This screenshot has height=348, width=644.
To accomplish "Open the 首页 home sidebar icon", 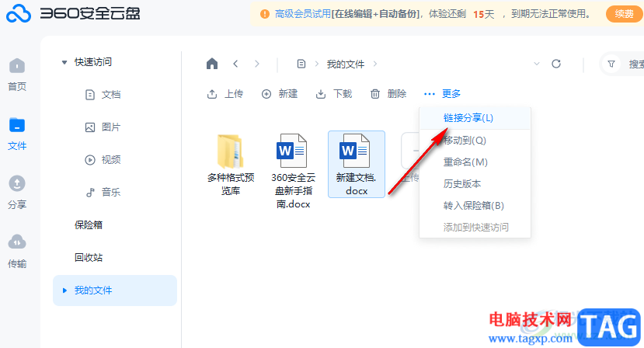I will coord(17,75).
